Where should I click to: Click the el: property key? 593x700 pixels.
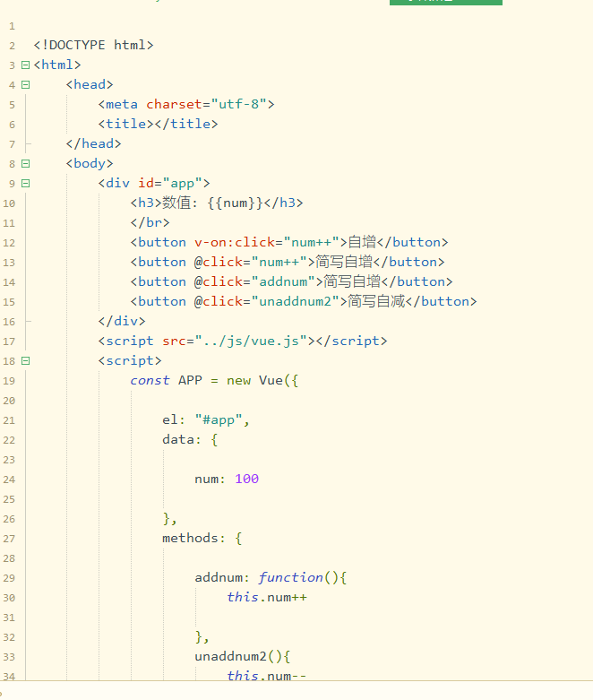pyautogui.click(x=174, y=419)
